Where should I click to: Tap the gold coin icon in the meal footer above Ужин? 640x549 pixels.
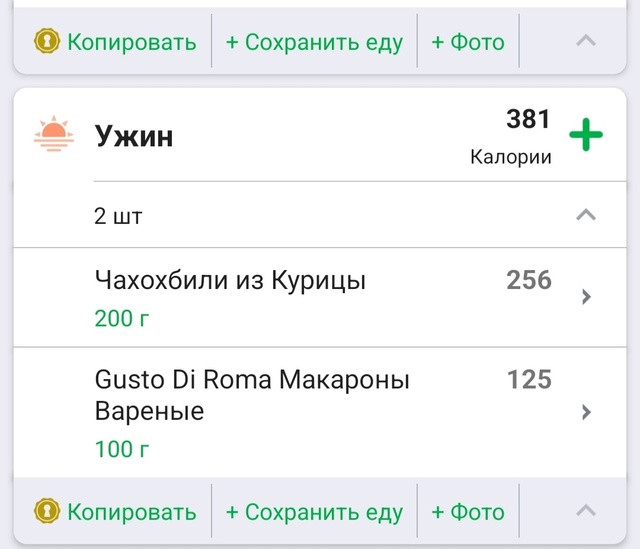(x=46, y=42)
